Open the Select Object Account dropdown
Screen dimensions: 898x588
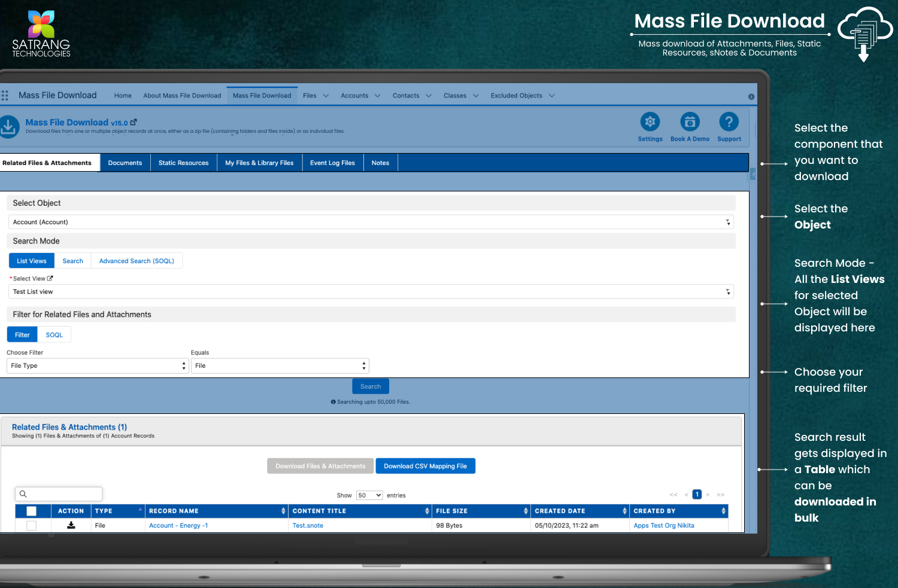click(x=371, y=222)
